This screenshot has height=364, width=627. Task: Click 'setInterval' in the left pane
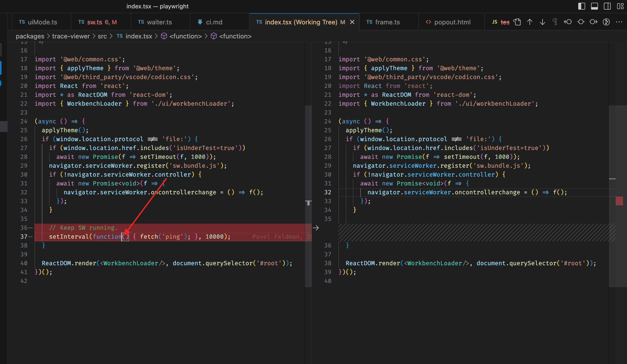69,237
